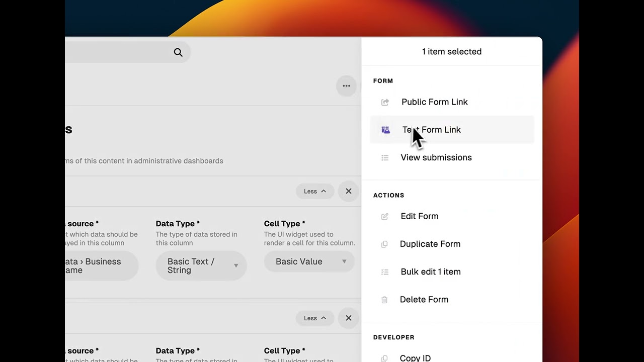Click the search magnifier icon
Screen dimensions: 644x362
pos(178,52)
